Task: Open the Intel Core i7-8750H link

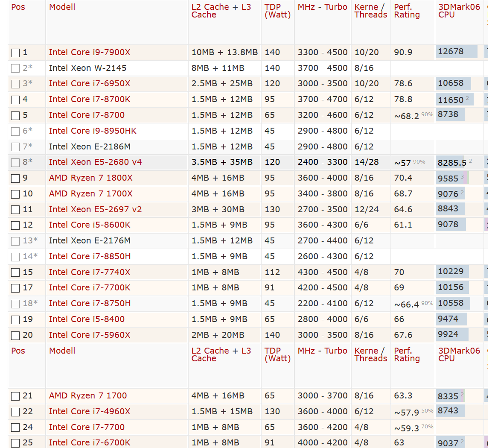Action: click(x=90, y=303)
